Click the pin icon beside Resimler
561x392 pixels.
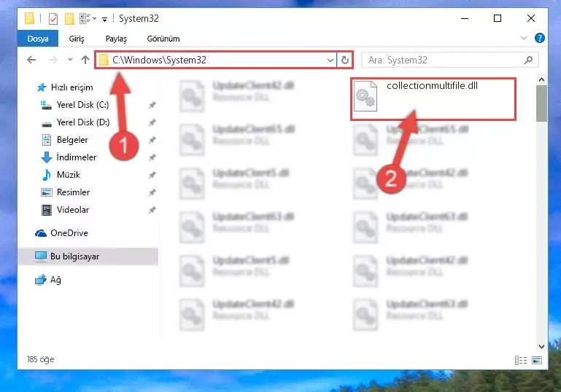point(152,192)
